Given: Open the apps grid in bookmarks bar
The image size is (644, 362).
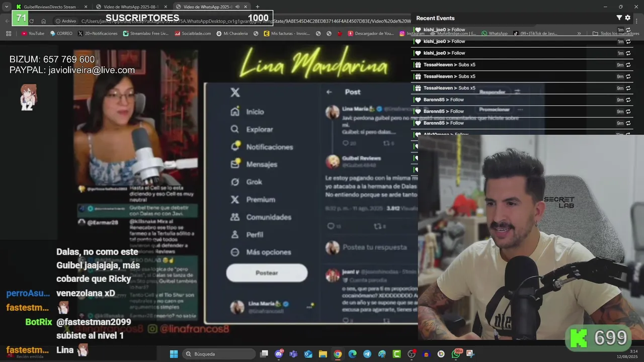Looking at the screenshot, I should (x=9, y=33).
